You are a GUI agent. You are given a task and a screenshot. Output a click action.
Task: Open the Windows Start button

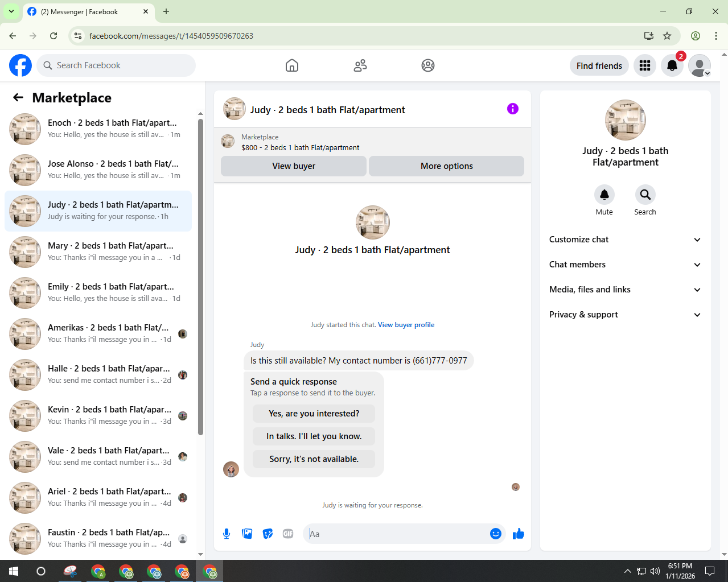pyautogui.click(x=14, y=571)
